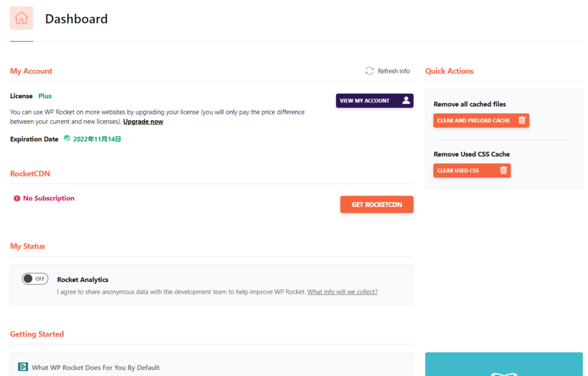Click the user silhouette icon on View My Account
Viewport: 588px width, 376px height.
(x=406, y=101)
